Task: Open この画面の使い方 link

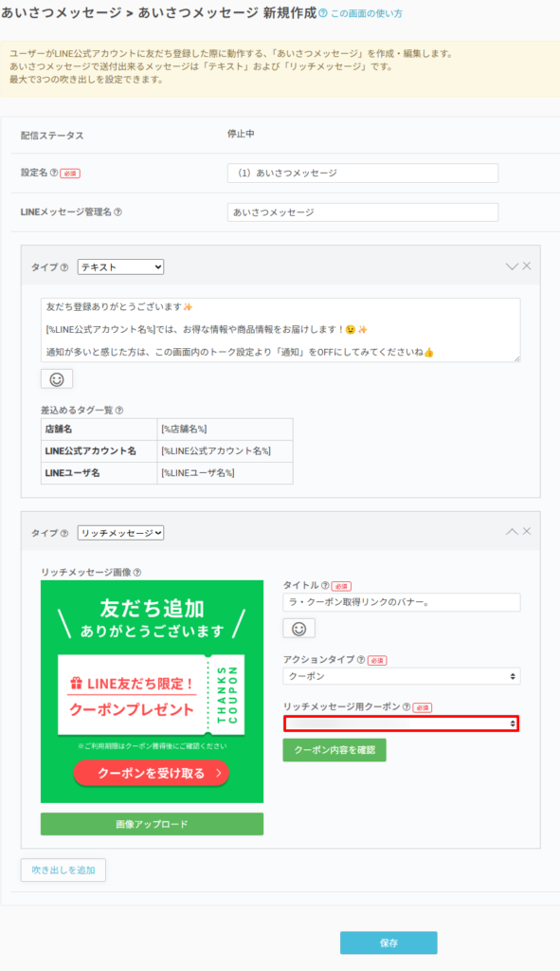Action: pyautogui.click(x=367, y=13)
